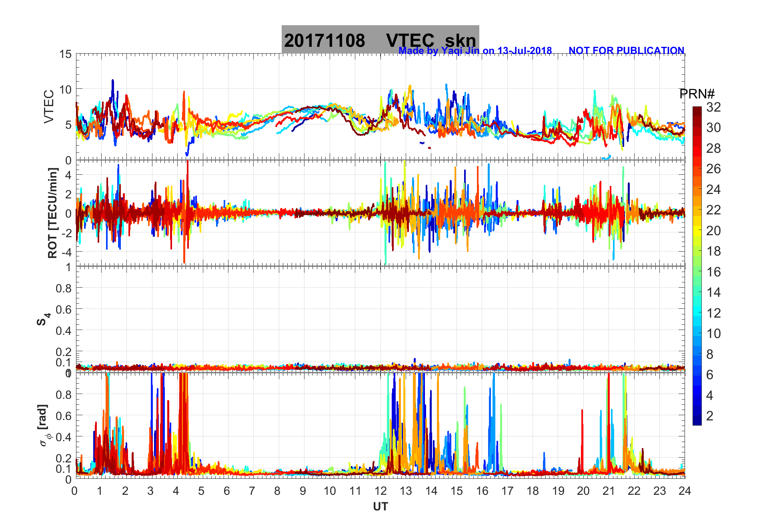
Task: Select the 14 label on the PRN colorbar
Action: (x=713, y=292)
